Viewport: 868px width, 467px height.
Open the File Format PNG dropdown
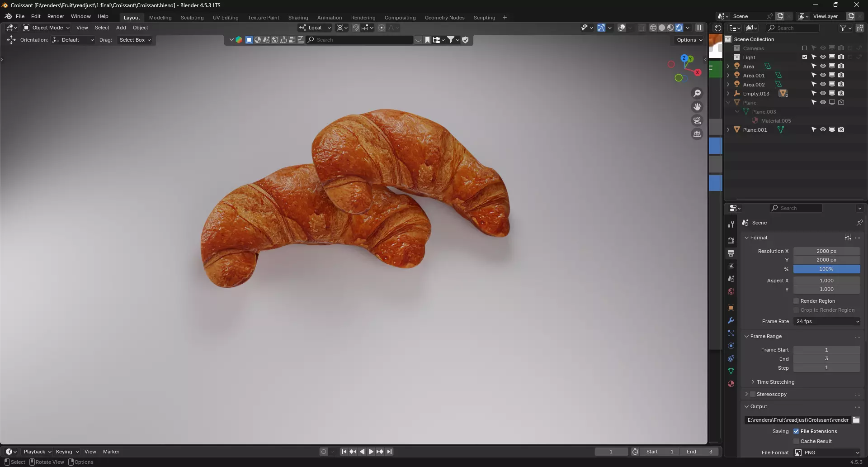(827, 453)
